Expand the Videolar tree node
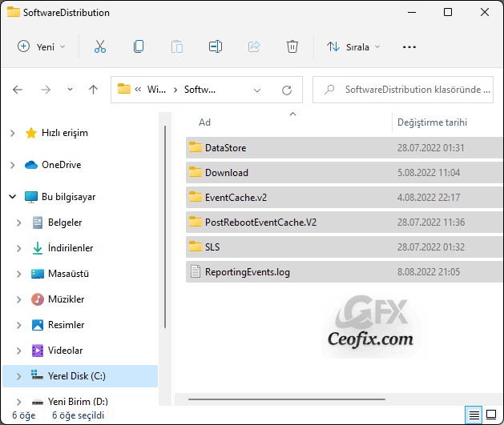The width and height of the screenshot is (504, 425). (18, 351)
